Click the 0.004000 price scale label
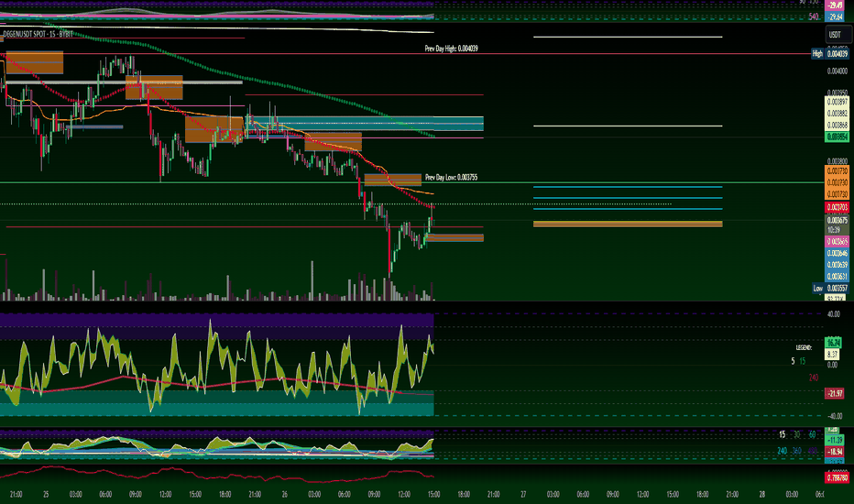This screenshot has width=854, height=504. coord(838,71)
